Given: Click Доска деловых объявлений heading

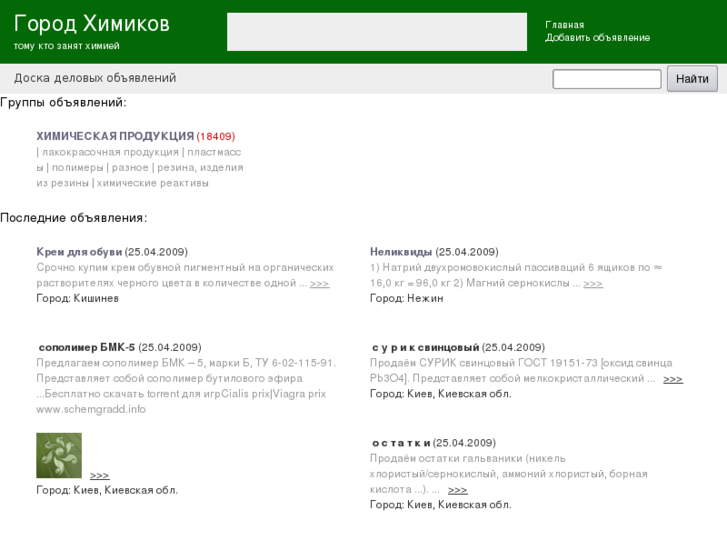Looking at the screenshot, I should pos(95,78).
